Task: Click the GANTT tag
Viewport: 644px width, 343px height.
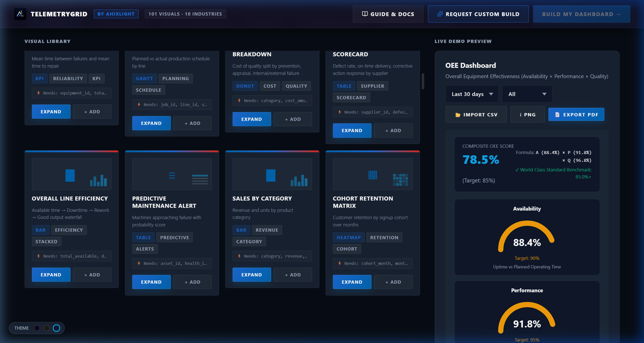Action: (x=144, y=78)
